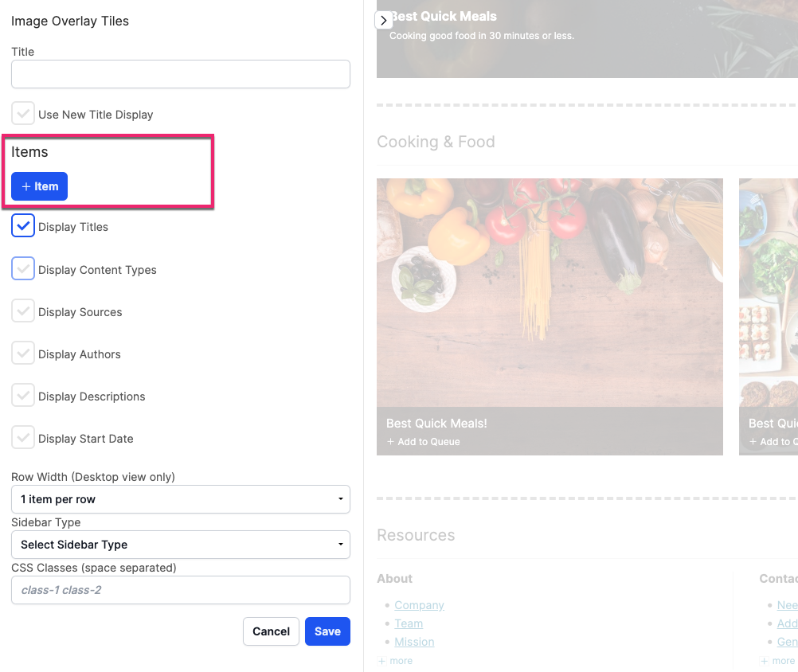Toggle Display Content Types checkbox
This screenshot has height=672, width=798.
[23, 268]
